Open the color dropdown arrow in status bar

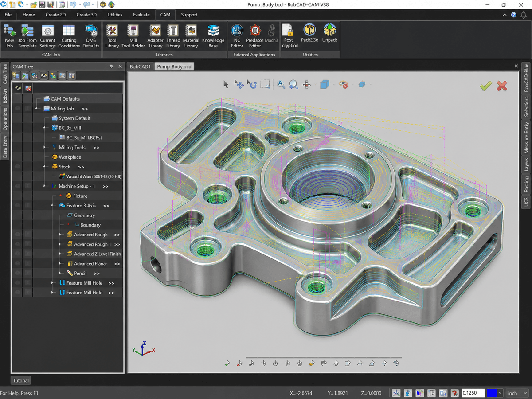pos(501,393)
